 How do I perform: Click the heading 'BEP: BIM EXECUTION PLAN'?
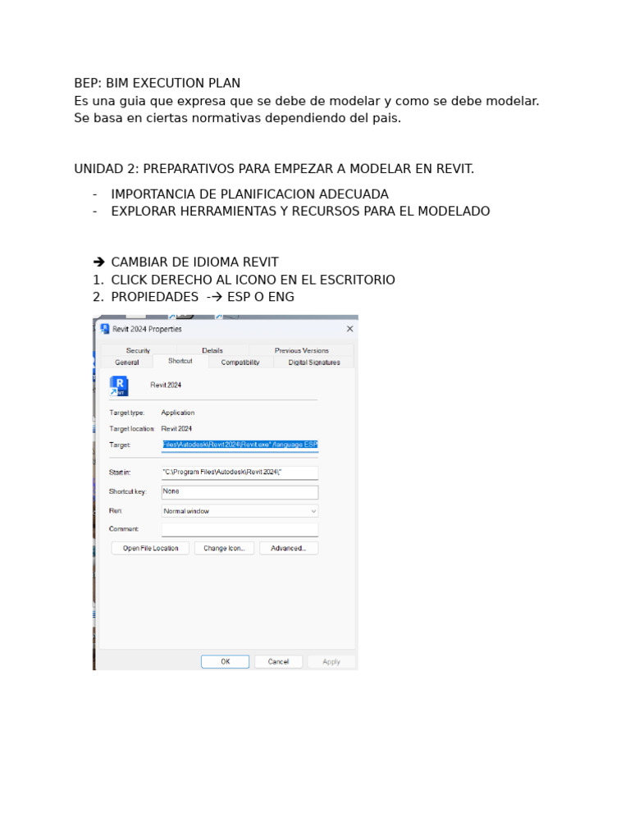[157, 83]
